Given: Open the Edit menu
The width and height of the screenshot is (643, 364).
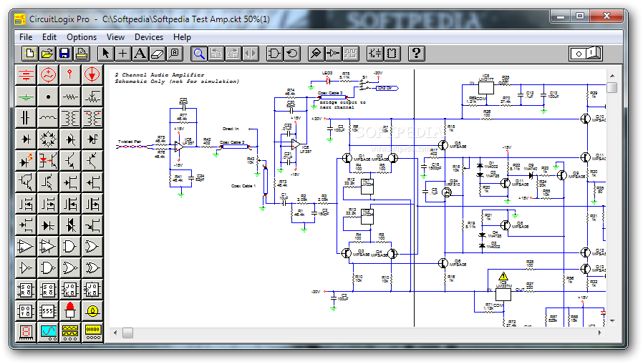Looking at the screenshot, I should click(x=49, y=37).
